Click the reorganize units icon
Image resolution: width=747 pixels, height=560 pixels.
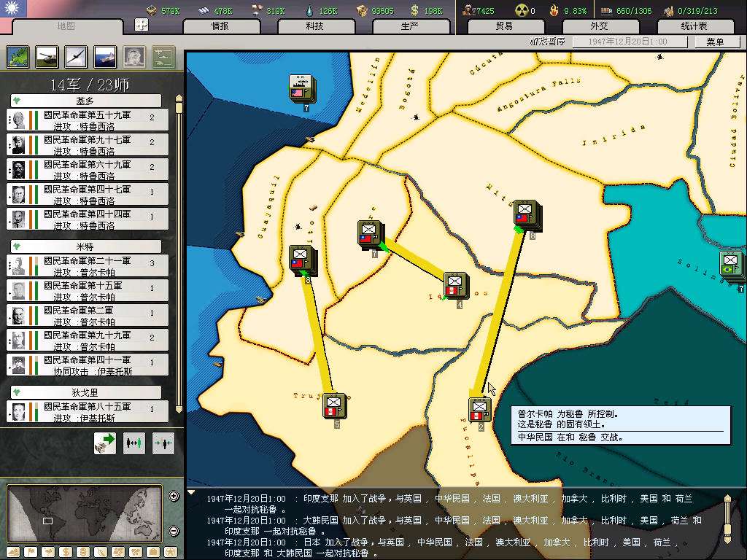(x=134, y=442)
